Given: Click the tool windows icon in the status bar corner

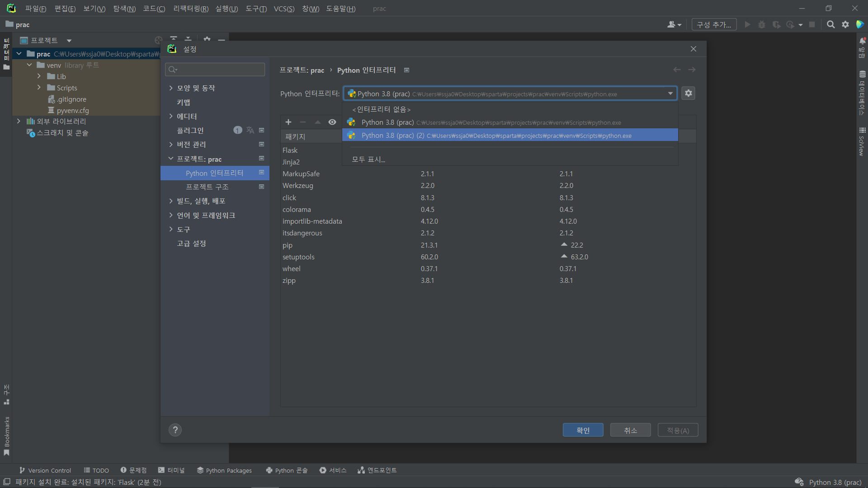Looking at the screenshot, I should [7, 482].
